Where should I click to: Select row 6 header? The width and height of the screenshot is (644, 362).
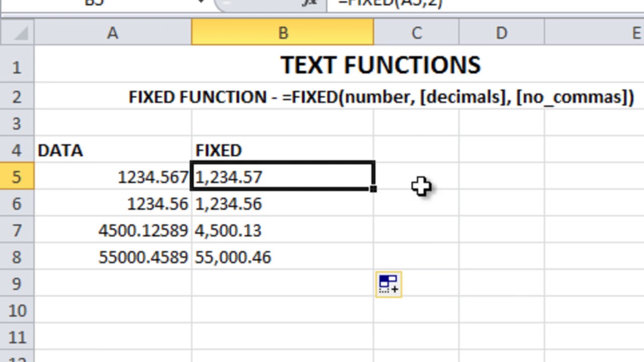[17, 203]
